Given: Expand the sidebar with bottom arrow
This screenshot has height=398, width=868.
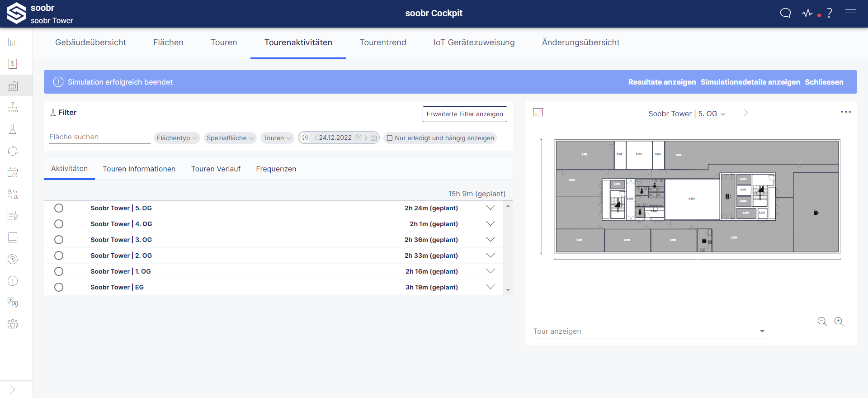Looking at the screenshot, I should coord(13,389).
